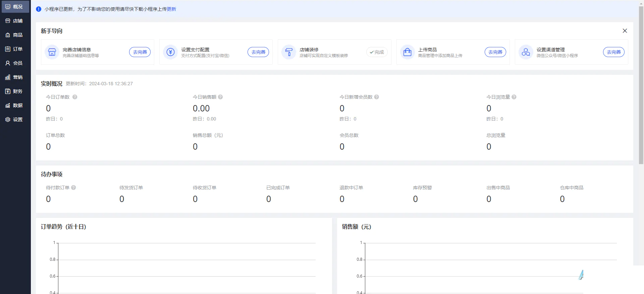Image resolution: width=644 pixels, height=294 pixels.
Task: Click the 仓库中商品 label
Action: click(572, 188)
